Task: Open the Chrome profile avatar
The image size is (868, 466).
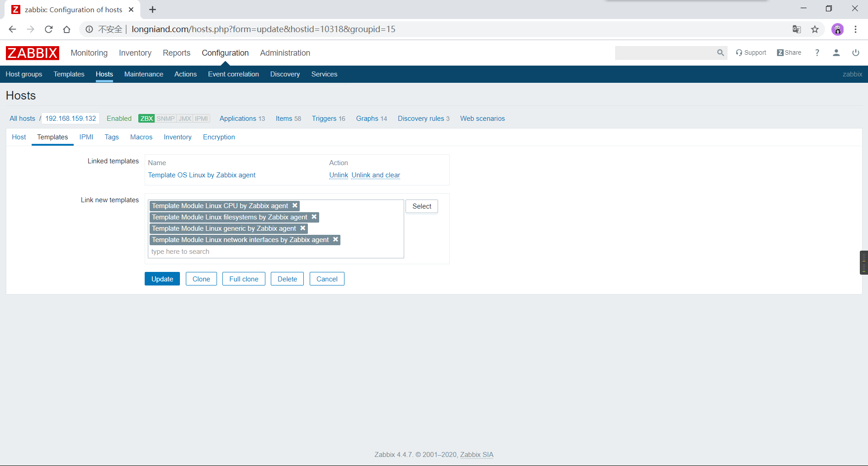Action: click(837, 29)
